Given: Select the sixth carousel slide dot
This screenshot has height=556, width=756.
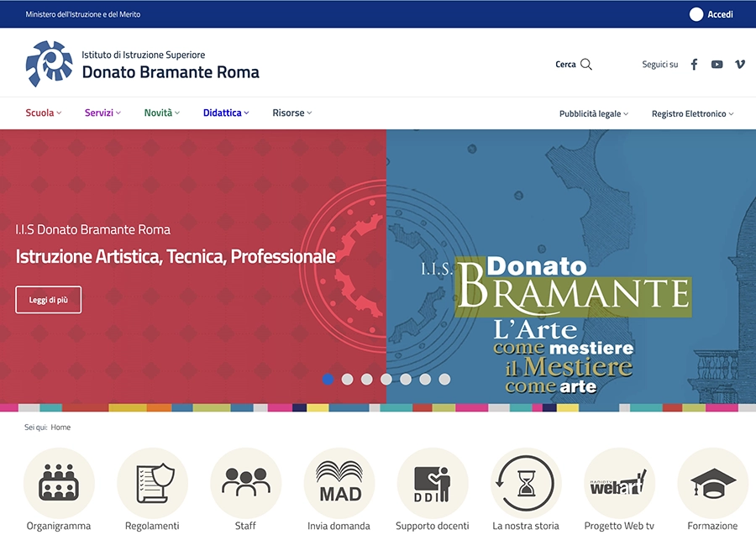Looking at the screenshot, I should pos(425,380).
